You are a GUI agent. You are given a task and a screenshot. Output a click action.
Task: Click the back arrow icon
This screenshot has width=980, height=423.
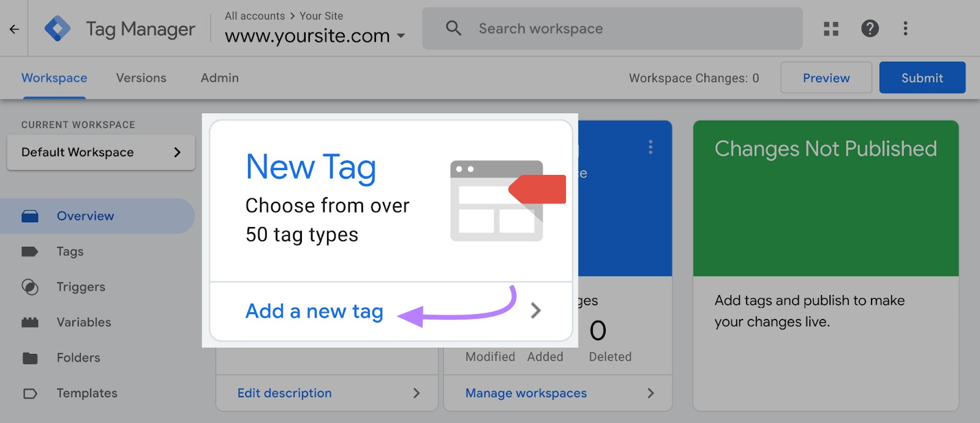(x=14, y=29)
